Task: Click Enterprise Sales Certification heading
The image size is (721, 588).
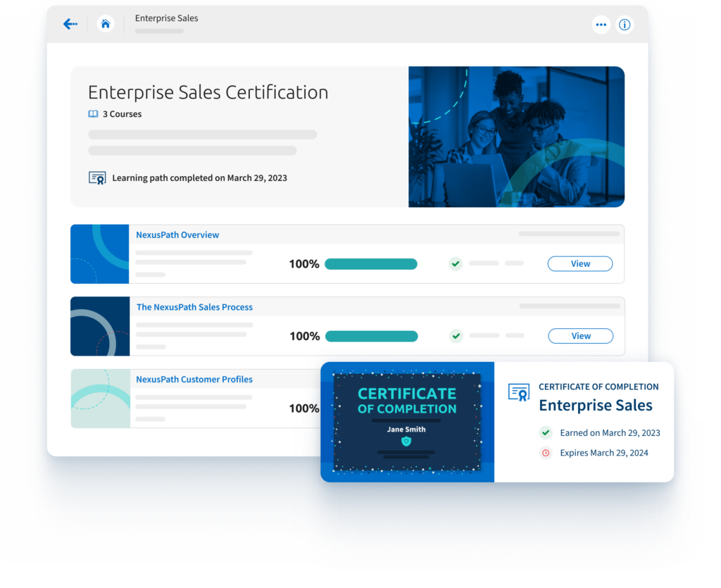Action: pyautogui.click(x=208, y=92)
